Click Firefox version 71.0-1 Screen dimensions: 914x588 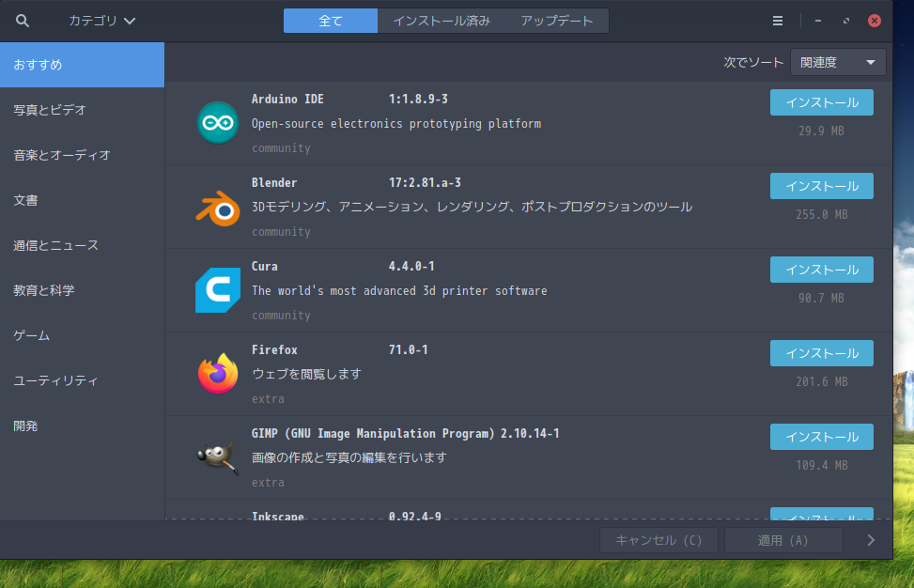(408, 349)
